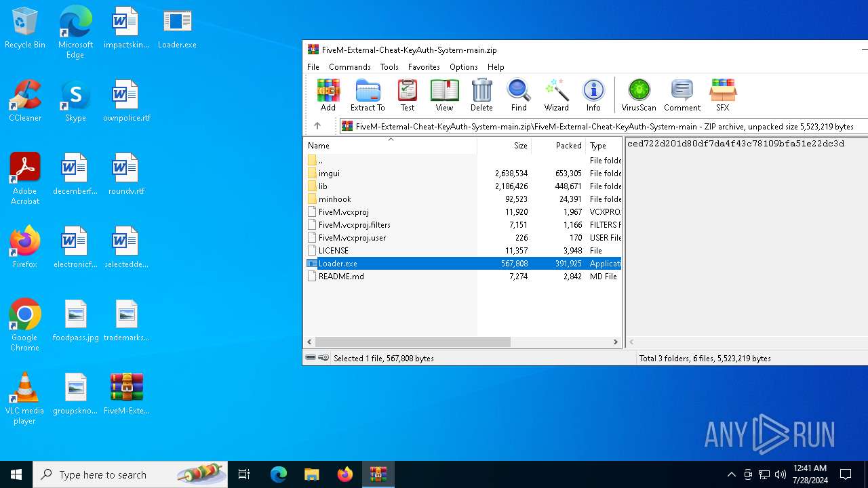The image size is (868, 488).
Task: Click the drive icon in status bar
Action: (x=311, y=358)
